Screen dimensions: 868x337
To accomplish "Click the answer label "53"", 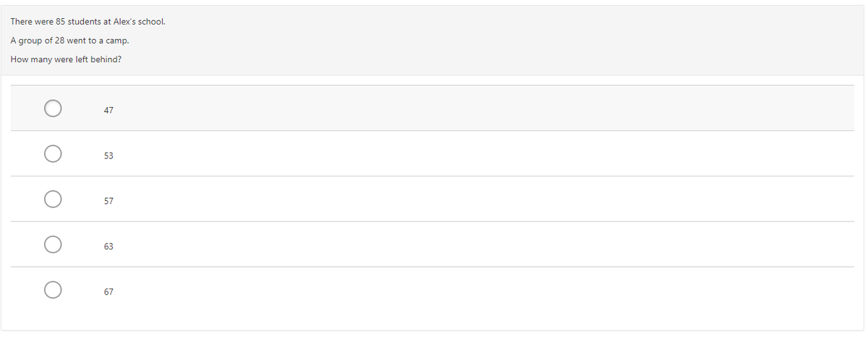I will click(109, 156).
